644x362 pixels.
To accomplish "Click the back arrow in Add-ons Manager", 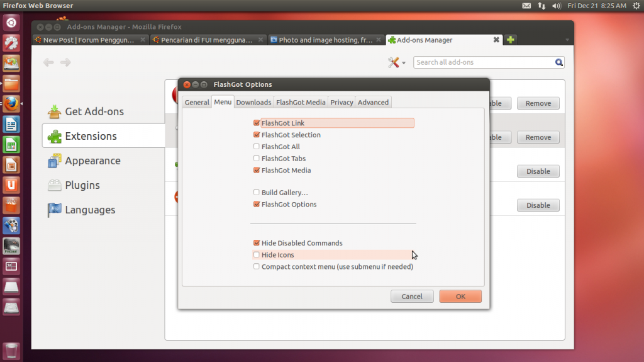I will [x=48, y=62].
